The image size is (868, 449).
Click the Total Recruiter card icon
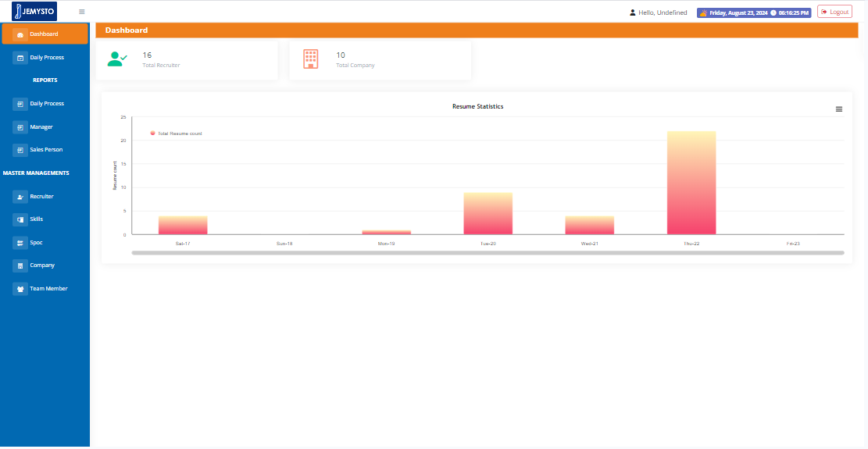coord(117,59)
